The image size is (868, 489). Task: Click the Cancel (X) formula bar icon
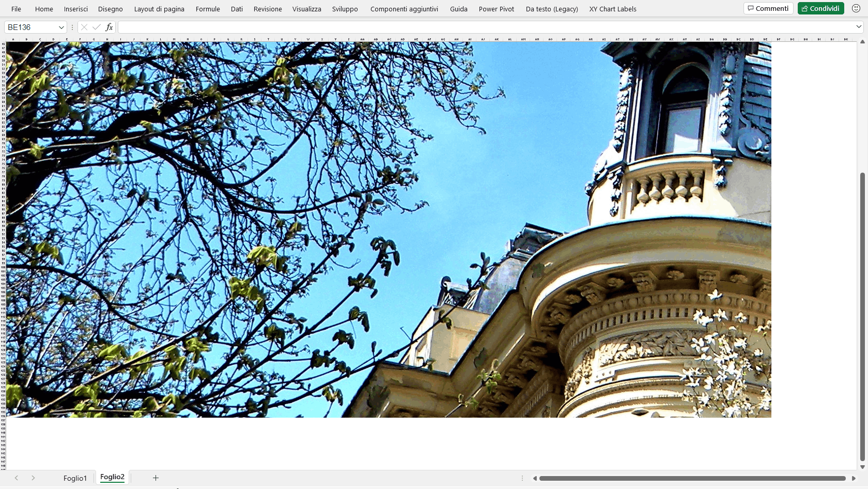pyautogui.click(x=84, y=27)
